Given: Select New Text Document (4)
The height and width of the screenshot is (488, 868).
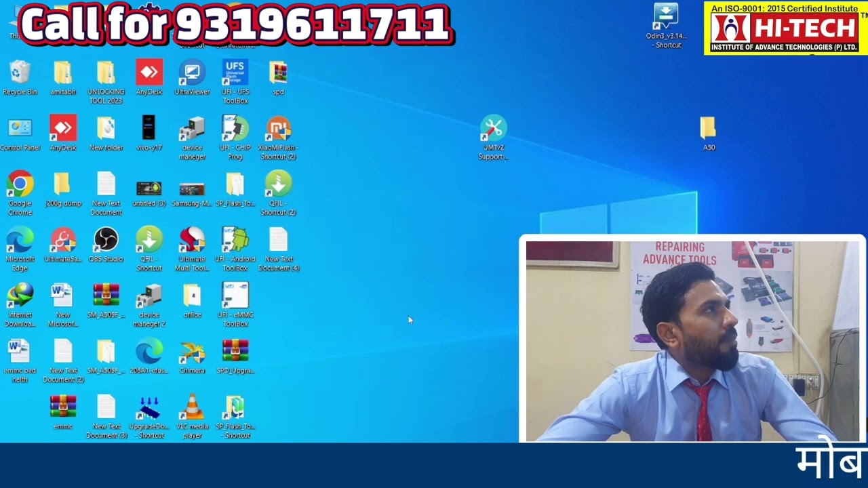Looking at the screenshot, I should click(278, 249).
